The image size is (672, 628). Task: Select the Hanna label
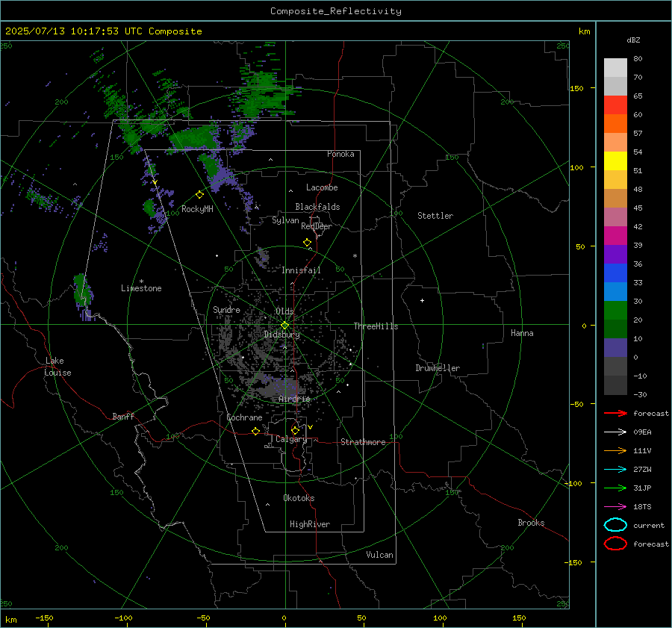click(x=522, y=333)
